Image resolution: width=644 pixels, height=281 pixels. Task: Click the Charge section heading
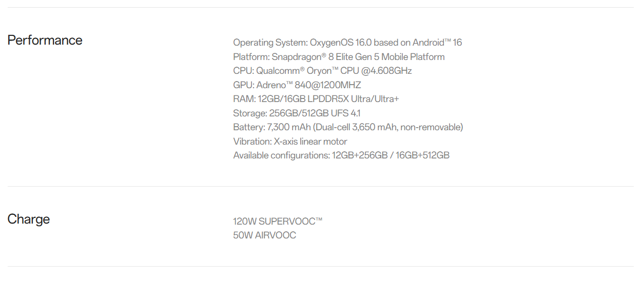(29, 219)
